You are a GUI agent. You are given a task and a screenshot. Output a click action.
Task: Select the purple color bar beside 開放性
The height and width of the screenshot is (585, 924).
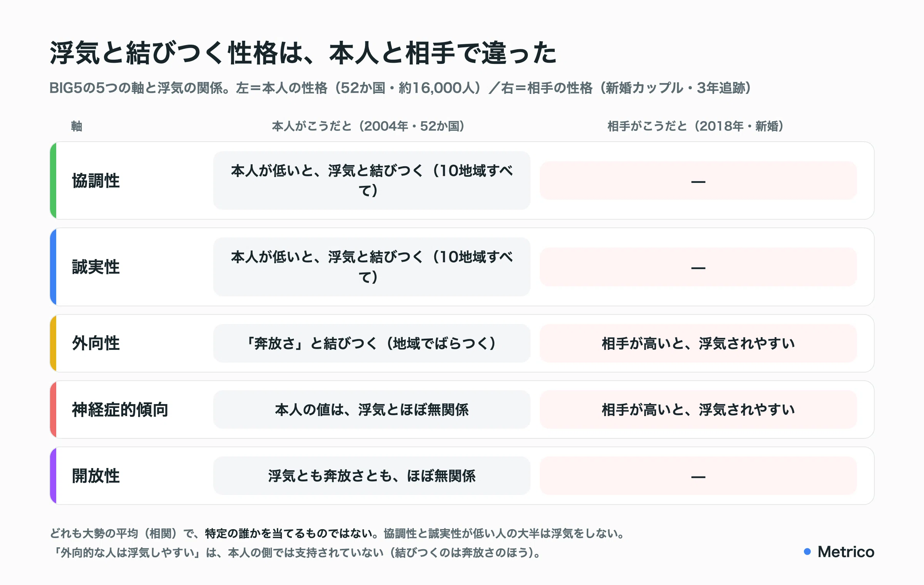point(53,476)
